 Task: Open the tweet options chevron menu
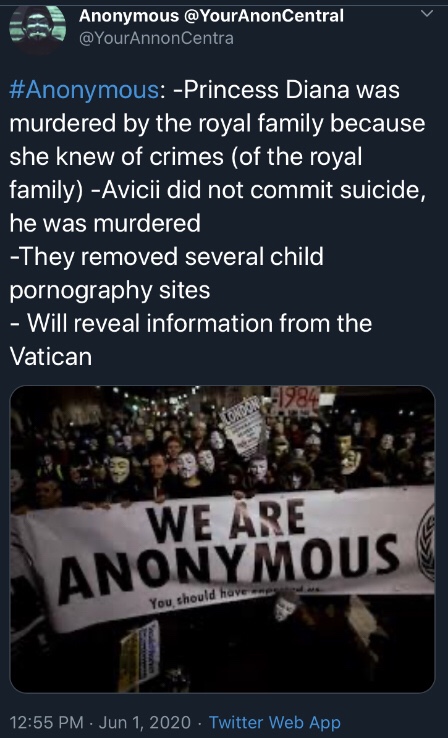[427, 13]
